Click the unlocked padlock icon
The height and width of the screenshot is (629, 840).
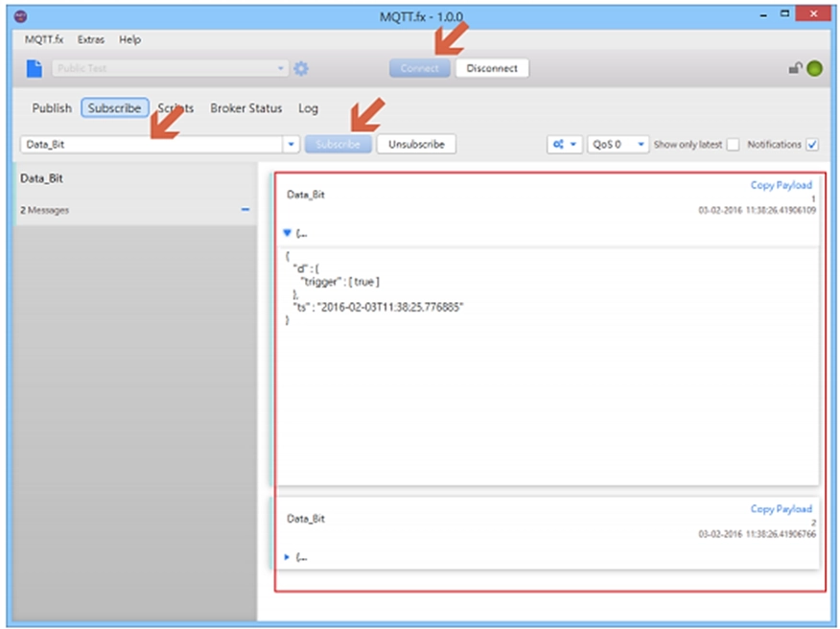point(795,68)
